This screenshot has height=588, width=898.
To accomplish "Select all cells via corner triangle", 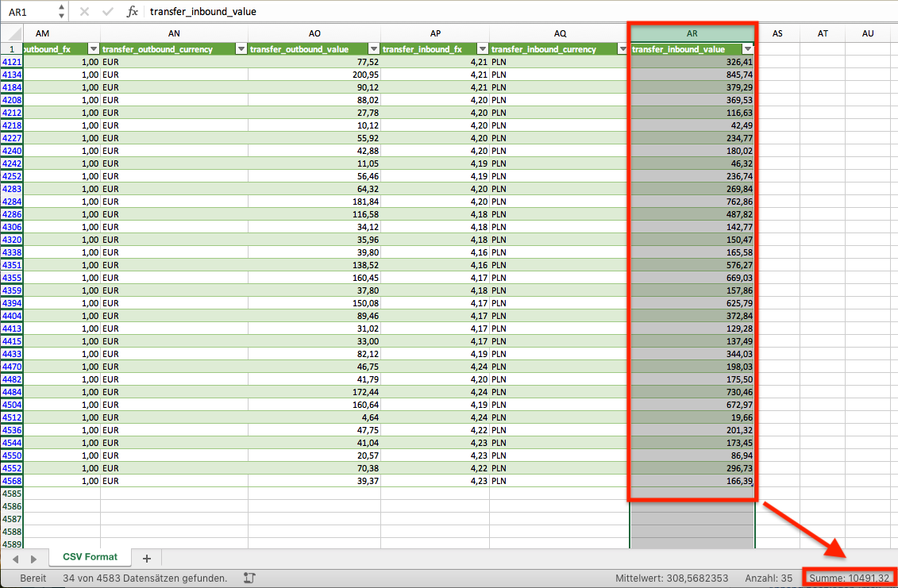I will click(x=11, y=33).
